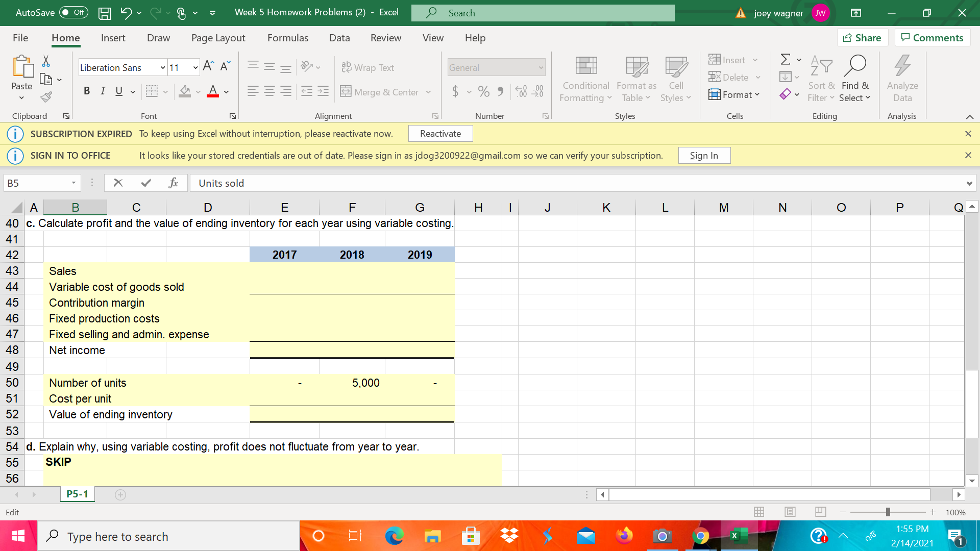This screenshot has height=551, width=980.
Task: Switch to the Formulas ribbon tab
Action: point(288,38)
